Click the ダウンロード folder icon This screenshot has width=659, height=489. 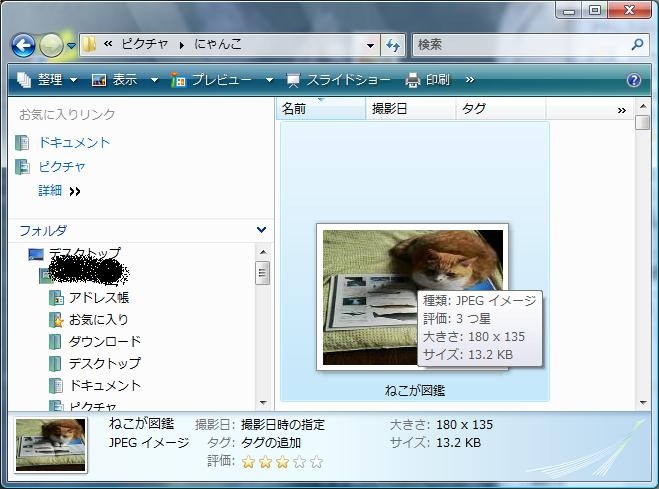55,342
